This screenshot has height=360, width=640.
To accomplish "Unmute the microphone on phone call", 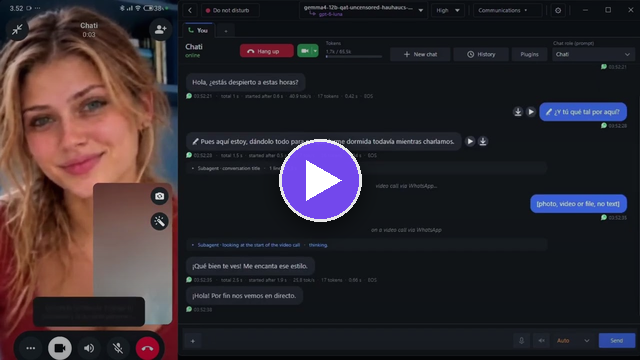I will coord(118,348).
